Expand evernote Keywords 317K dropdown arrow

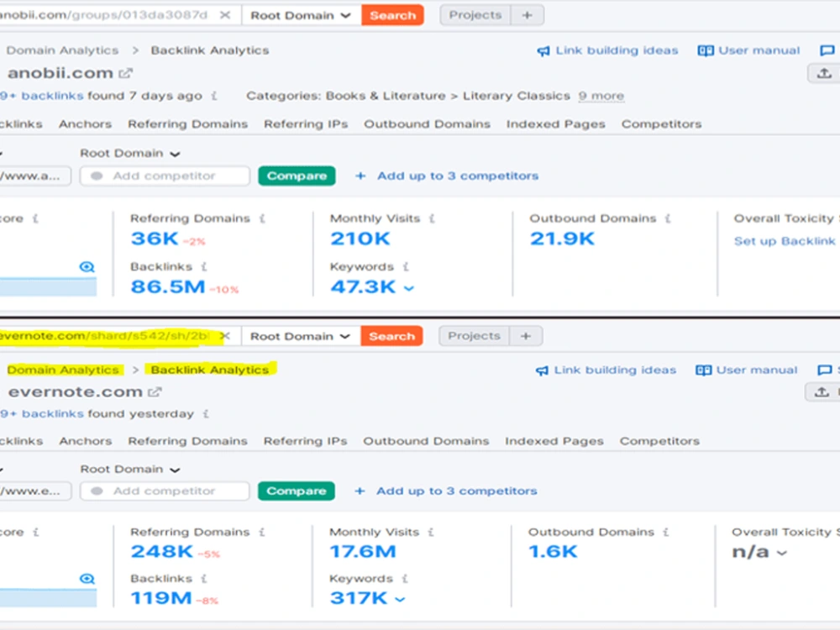[x=400, y=599]
